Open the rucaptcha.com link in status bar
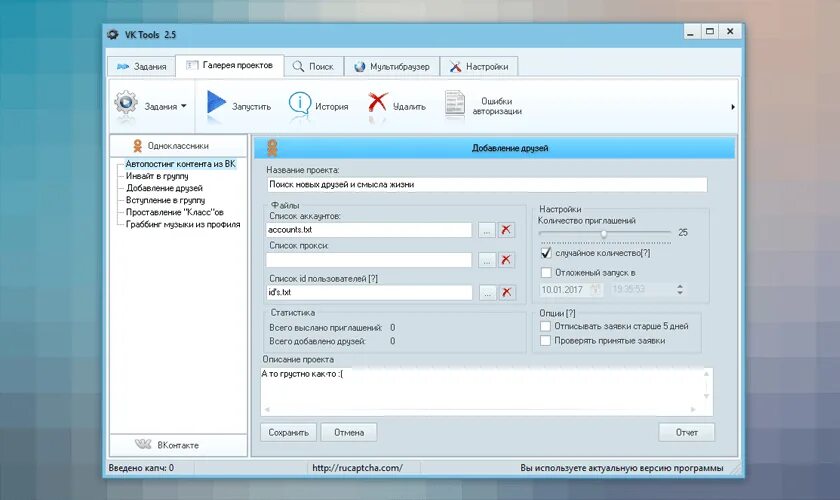The height and width of the screenshot is (500, 840). click(357, 468)
